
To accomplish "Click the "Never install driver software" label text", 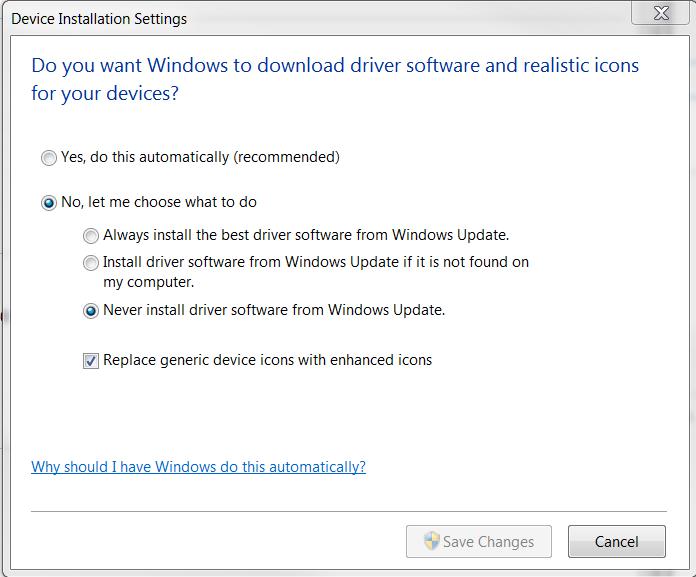I will tap(274, 310).
